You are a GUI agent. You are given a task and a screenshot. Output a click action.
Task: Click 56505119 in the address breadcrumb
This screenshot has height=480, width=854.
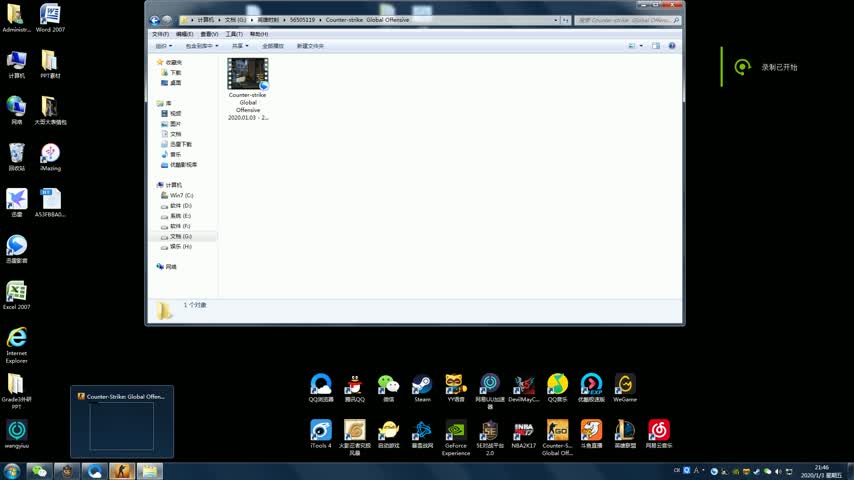[302, 20]
